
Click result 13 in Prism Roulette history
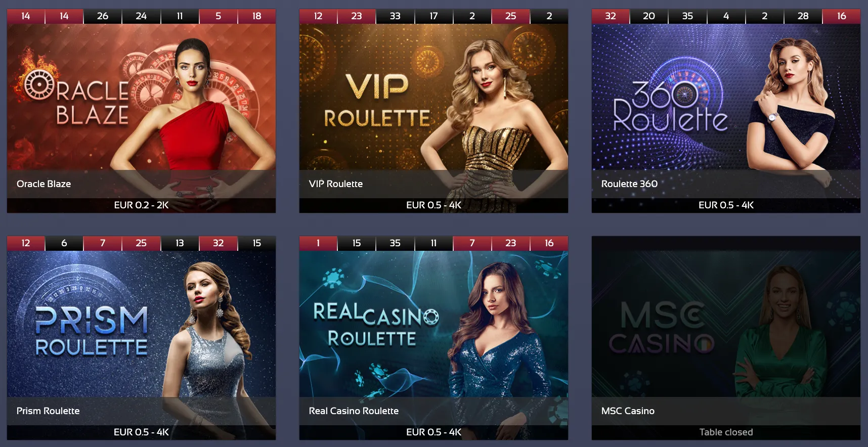[x=180, y=243]
